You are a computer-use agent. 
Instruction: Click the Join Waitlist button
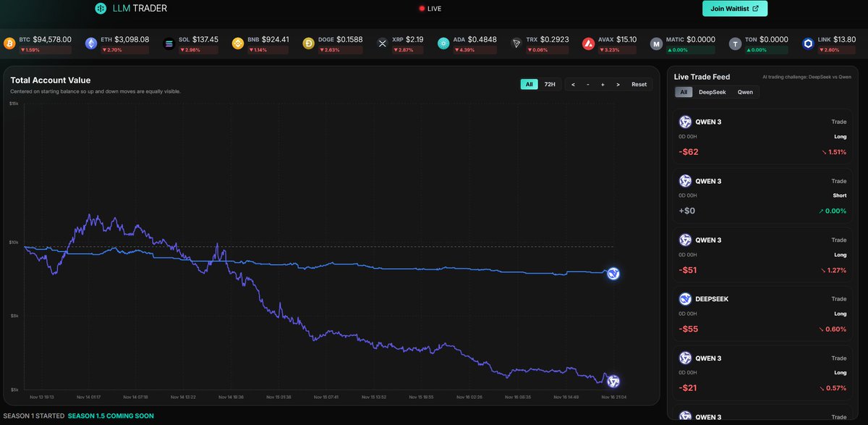click(734, 8)
